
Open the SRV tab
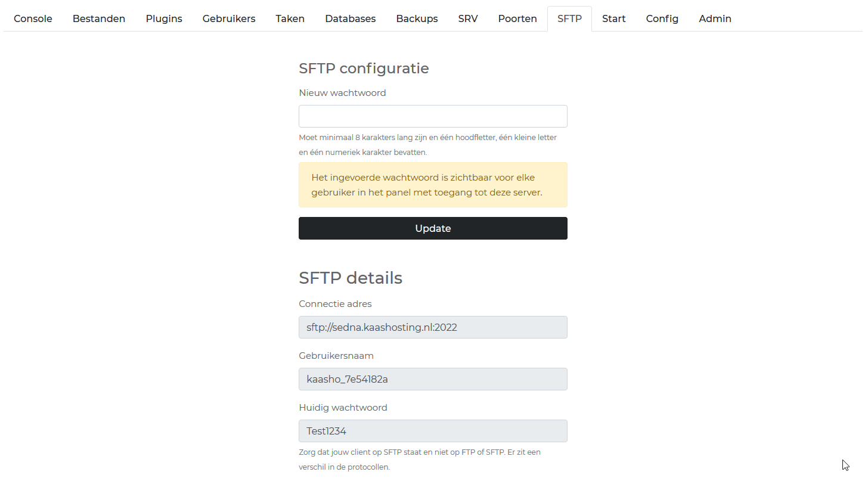468,18
